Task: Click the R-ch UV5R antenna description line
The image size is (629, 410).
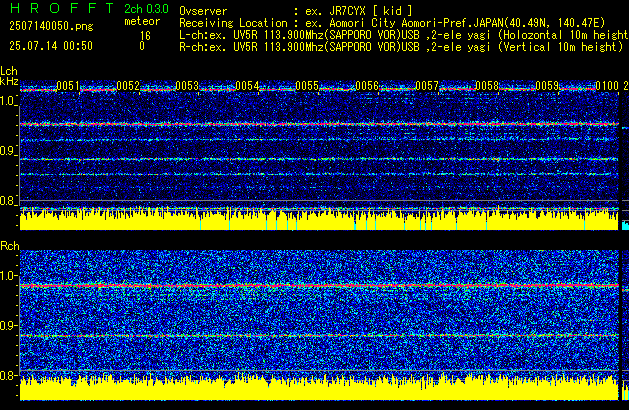Action: (401, 47)
